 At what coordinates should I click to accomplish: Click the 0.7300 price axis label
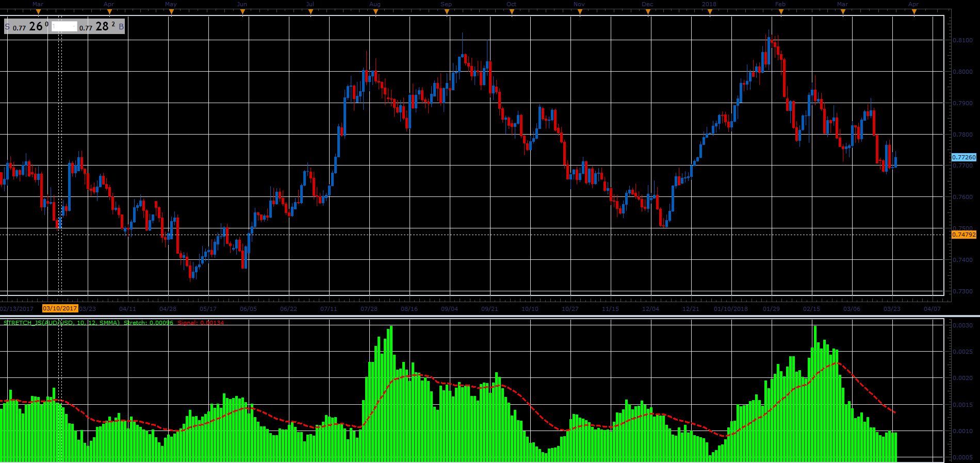(x=962, y=291)
